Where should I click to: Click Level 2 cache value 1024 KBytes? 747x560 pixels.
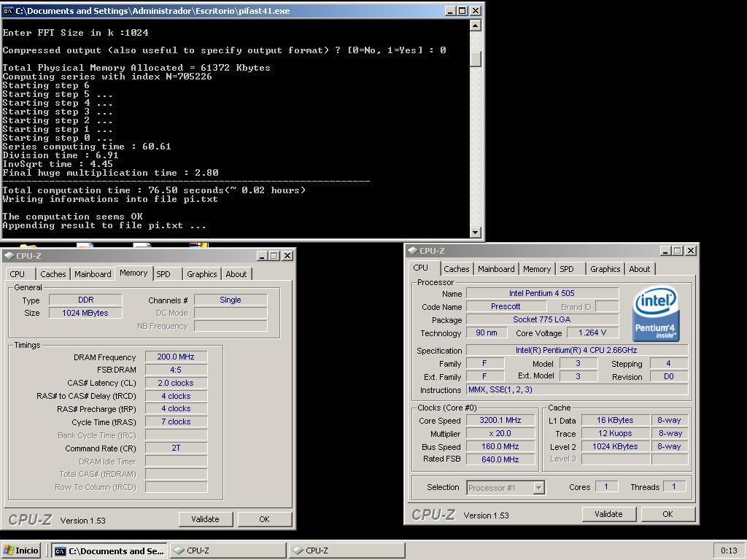point(615,446)
